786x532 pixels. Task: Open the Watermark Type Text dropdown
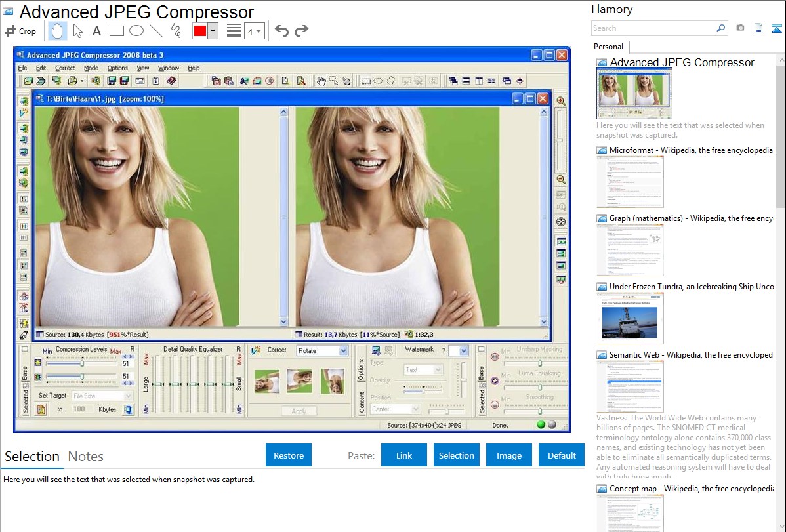[x=423, y=369]
